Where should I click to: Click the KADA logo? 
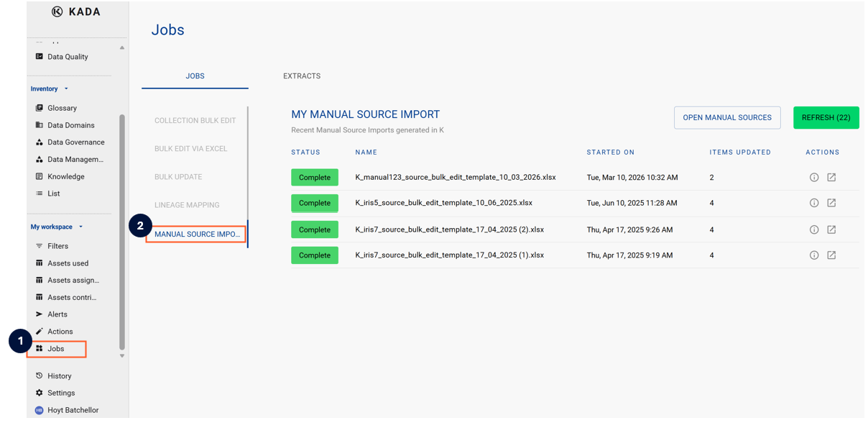76,12
